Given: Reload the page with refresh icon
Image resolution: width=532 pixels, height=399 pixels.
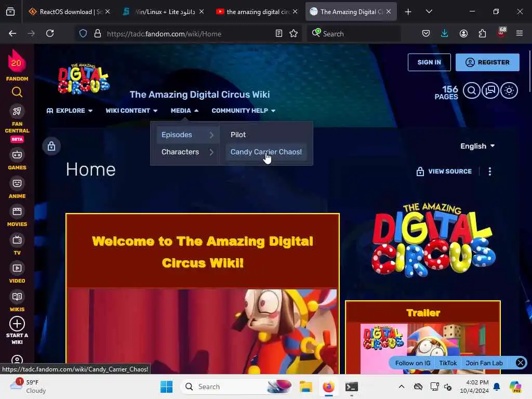Looking at the screenshot, I should tap(50, 33).
